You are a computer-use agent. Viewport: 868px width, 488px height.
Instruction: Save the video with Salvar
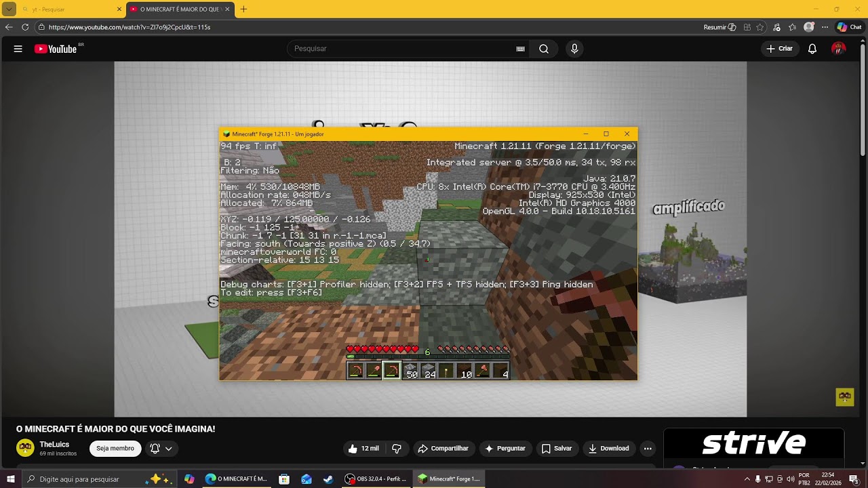[x=557, y=448]
